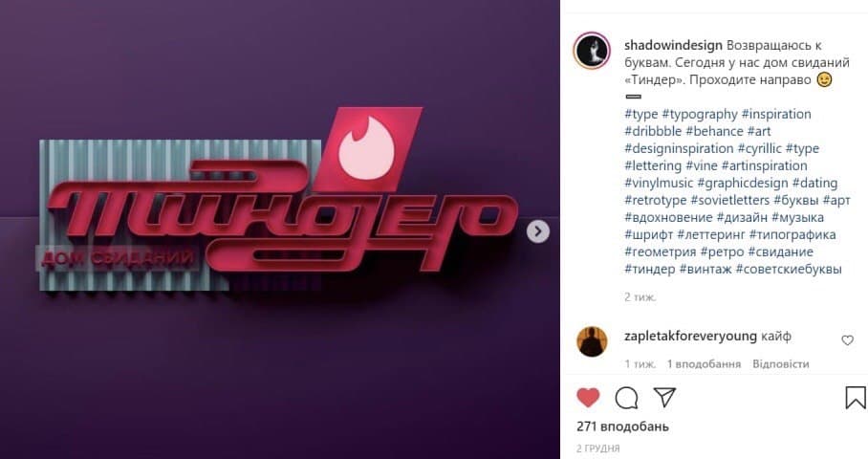The height and width of the screenshot is (459, 868).
Task: Follow the #sovietletters hashtag link
Action: (x=730, y=200)
